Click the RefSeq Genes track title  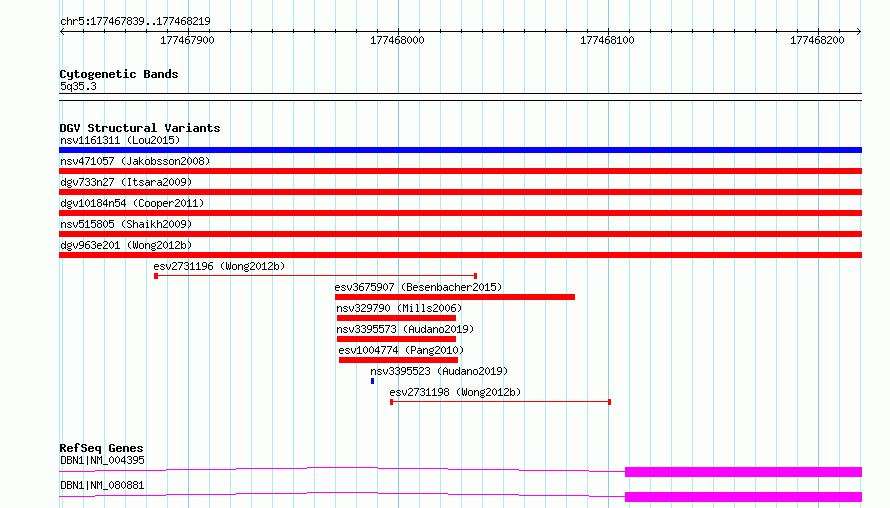click(101, 448)
